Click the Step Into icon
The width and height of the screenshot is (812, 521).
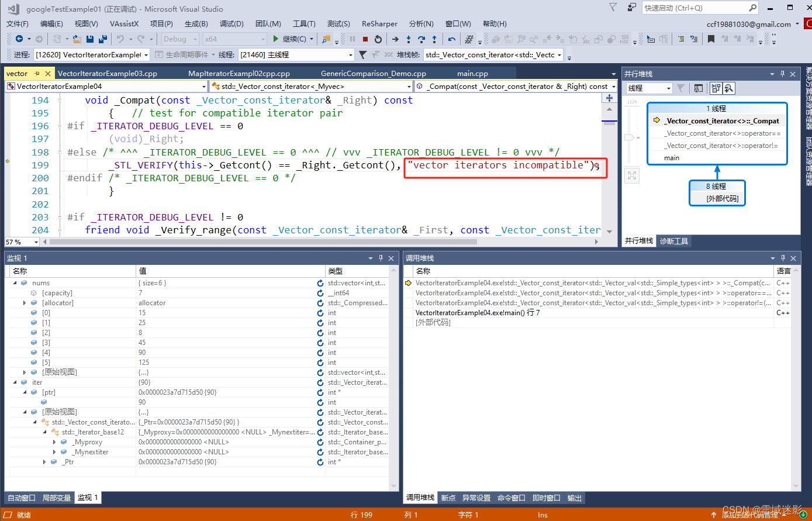pos(408,39)
